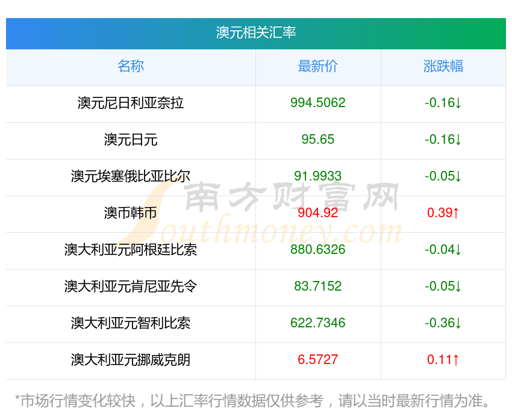Click the 澳元埃塞俄比亚比尔 change value -0.05↓
The image size is (512, 420).
[x=443, y=176]
